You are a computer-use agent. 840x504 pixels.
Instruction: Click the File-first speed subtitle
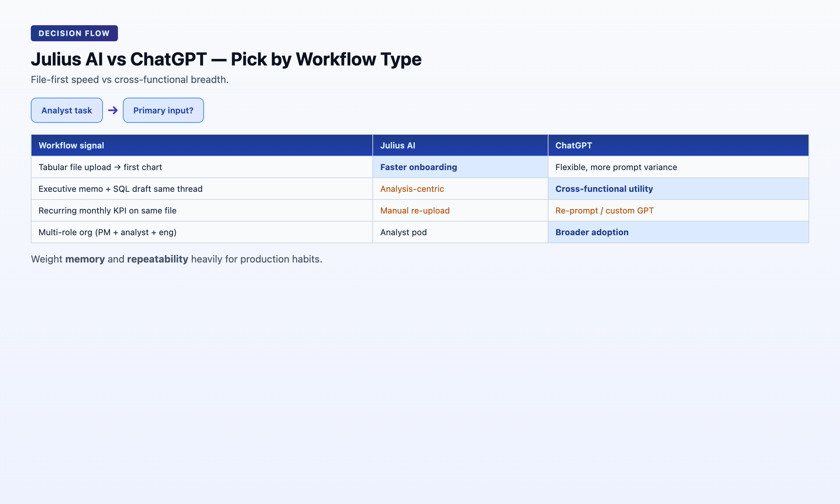[129, 80]
